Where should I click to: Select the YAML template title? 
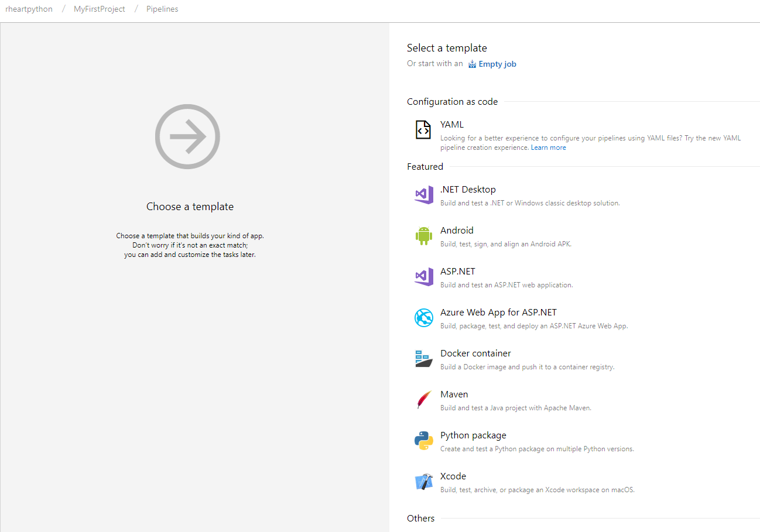(x=452, y=125)
